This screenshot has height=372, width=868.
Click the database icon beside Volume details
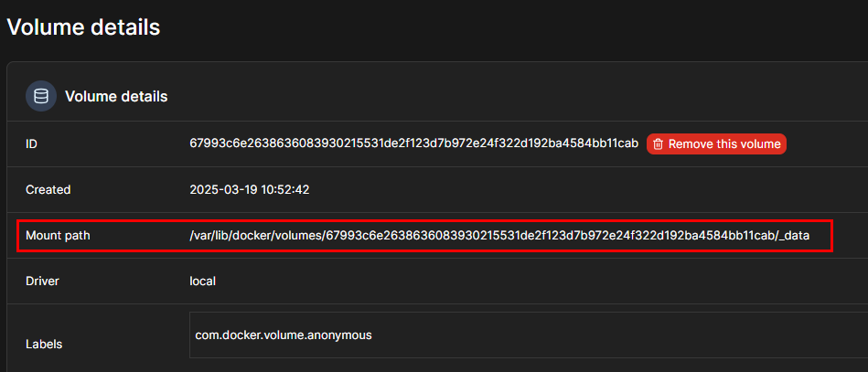41,96
